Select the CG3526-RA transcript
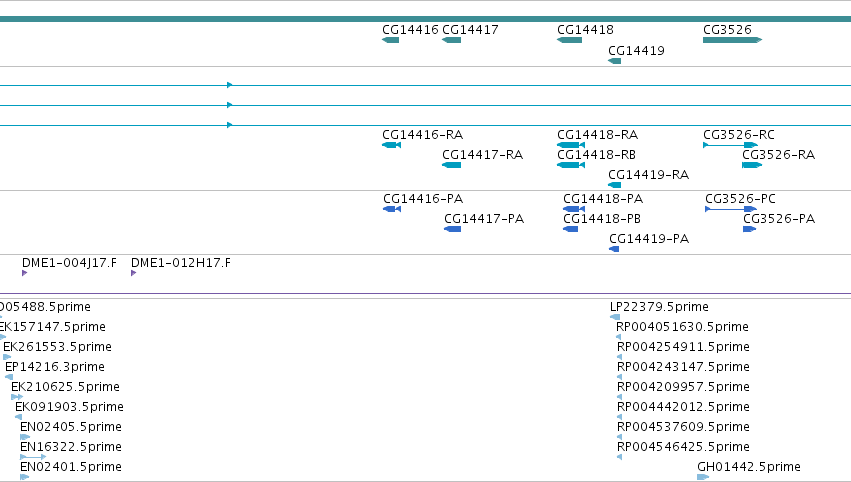 [752, 165]
